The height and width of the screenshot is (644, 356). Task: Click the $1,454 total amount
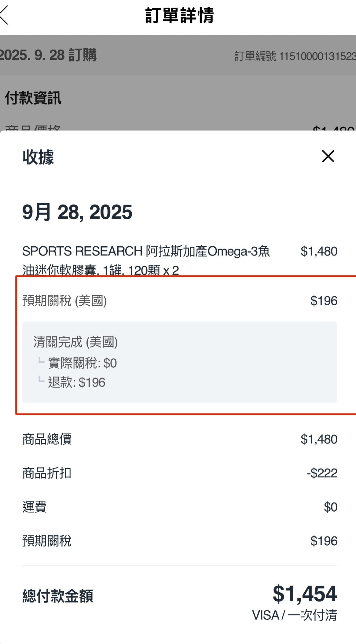click(x=305, y=594)
